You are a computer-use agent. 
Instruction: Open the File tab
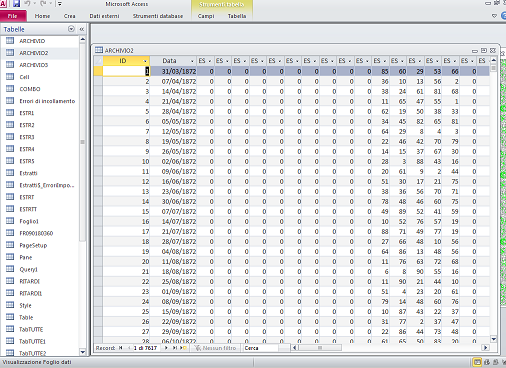click(13, 16)
